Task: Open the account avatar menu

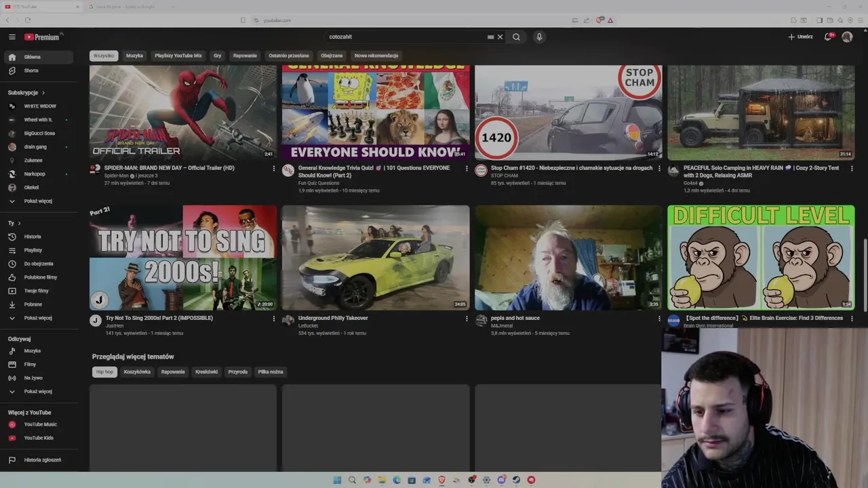Action: (847, 37)
